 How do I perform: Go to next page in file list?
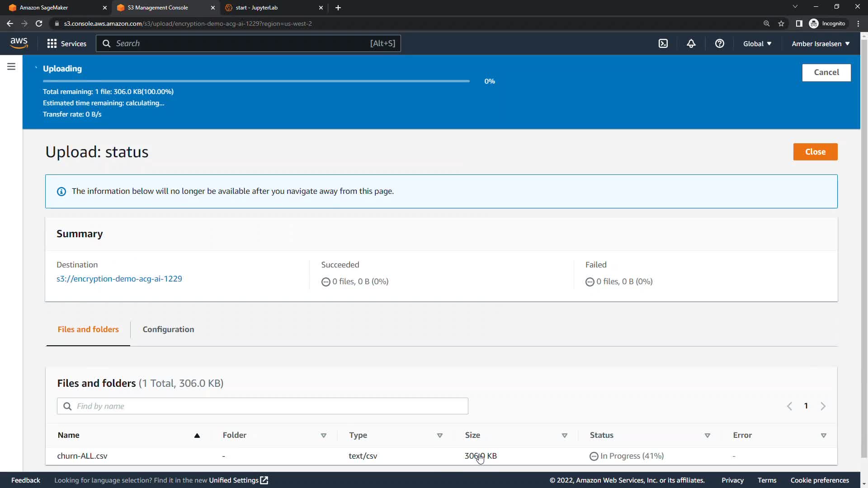pos(823,406)
